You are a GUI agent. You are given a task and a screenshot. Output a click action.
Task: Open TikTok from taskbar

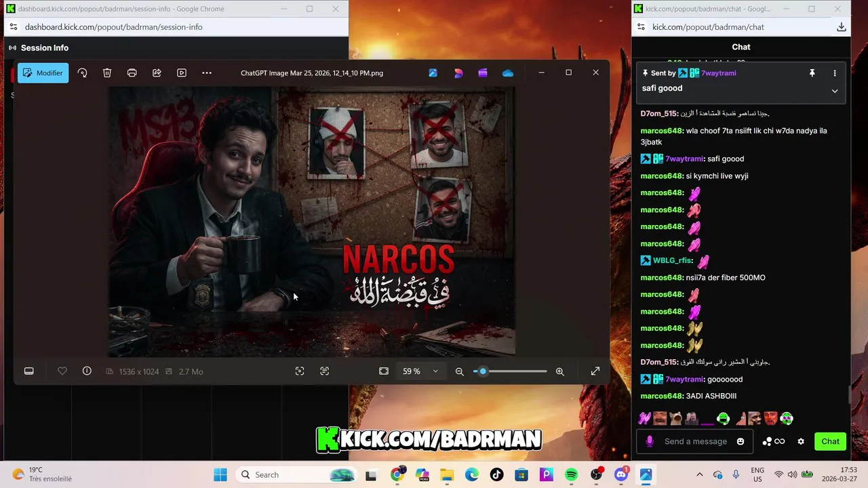pyautogui.click(x=497, y=474)
